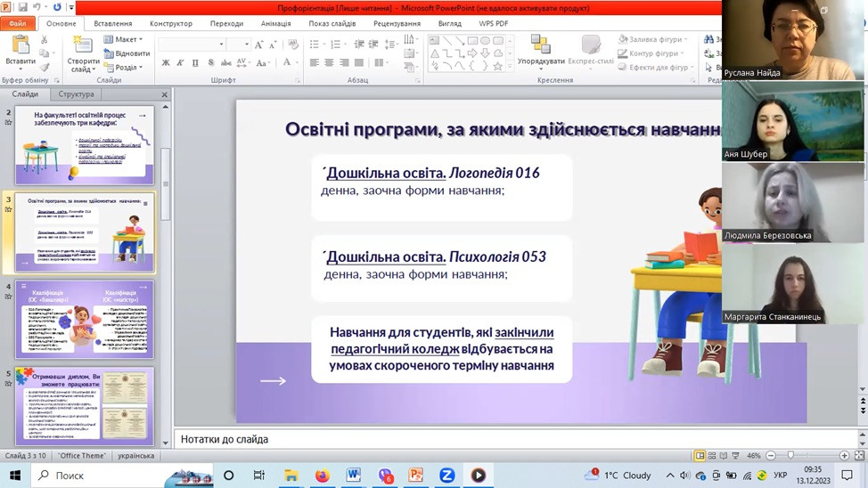
Task: Open the Файл menu button
Action: tap(17, 23)
